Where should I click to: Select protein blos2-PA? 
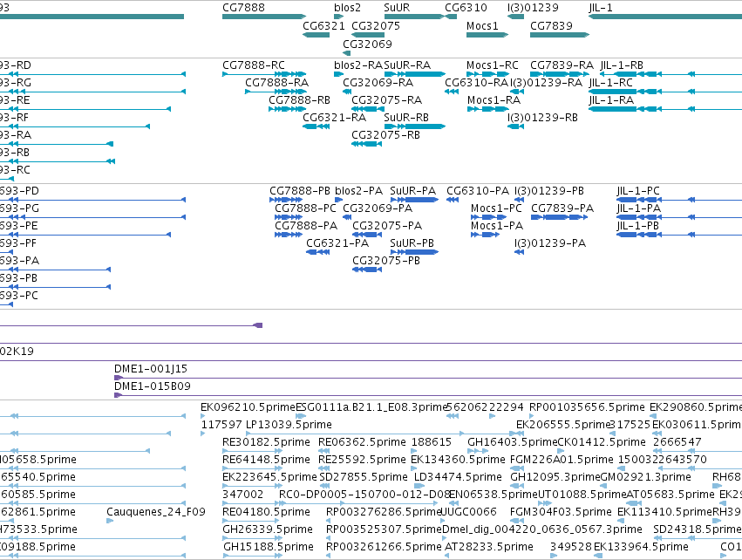[358, 191]
